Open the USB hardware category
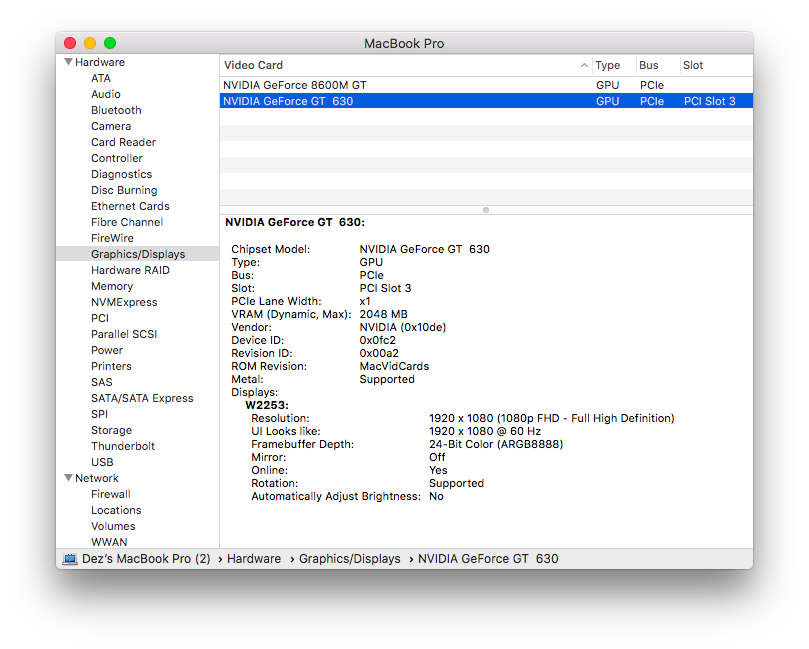This screenshot has width=809, height=649. click(x=102, y=462)
